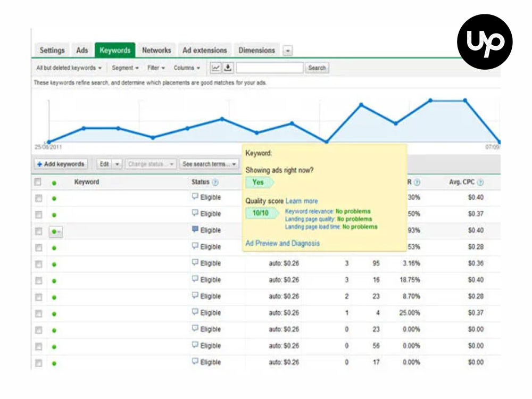Click green status dot in 25.00% row

click(x=54, y=314)
